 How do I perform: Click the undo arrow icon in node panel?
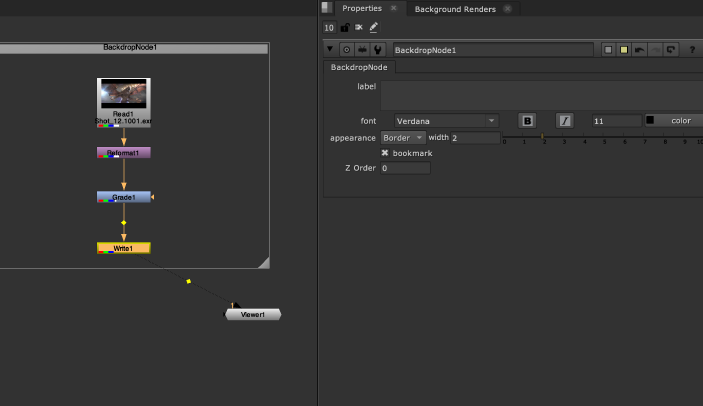point(639,50)
